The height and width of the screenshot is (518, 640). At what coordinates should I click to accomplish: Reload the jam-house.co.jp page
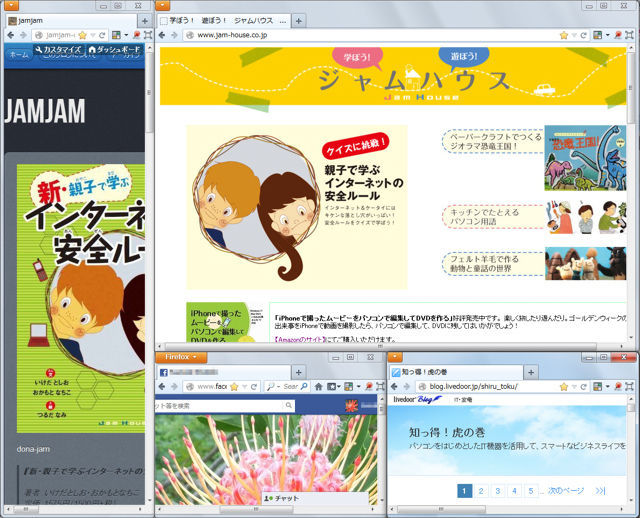point(583,35)
